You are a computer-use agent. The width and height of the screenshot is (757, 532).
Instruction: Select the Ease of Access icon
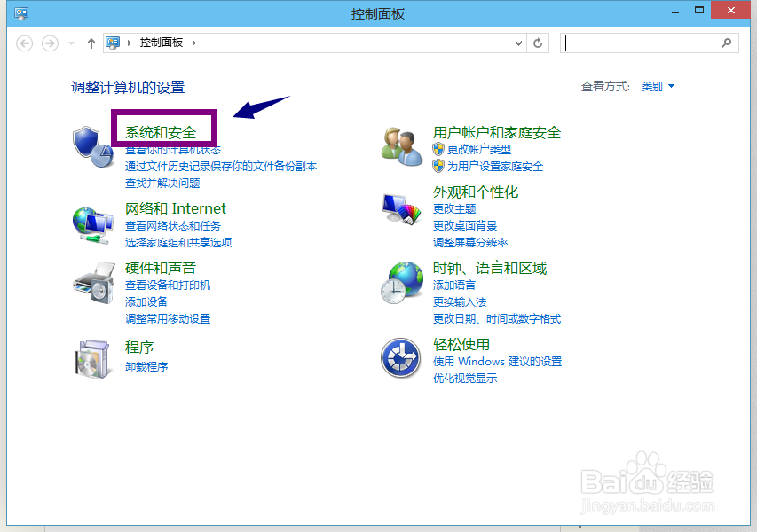coord(401,358)
